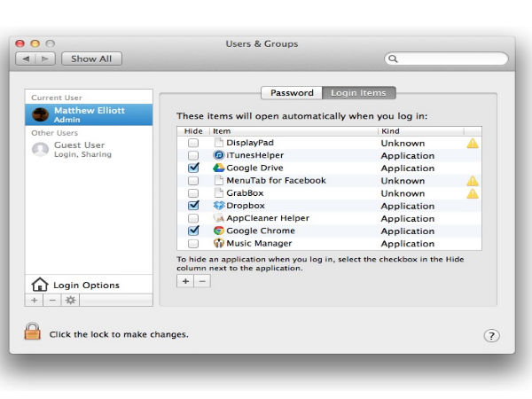The image size is (532, 399).
Task: Add a login item with plus button
Action: 186,280
